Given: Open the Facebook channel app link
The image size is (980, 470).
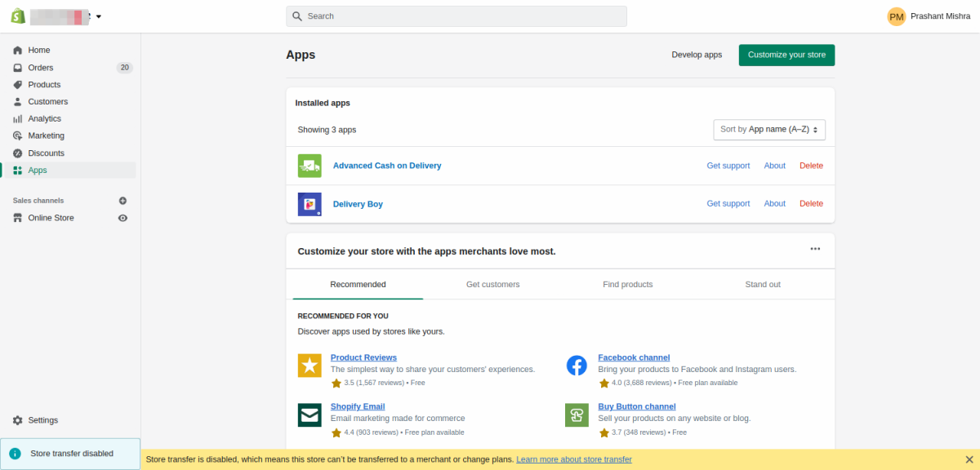Looking at the screenshot, I should point(634,357).
